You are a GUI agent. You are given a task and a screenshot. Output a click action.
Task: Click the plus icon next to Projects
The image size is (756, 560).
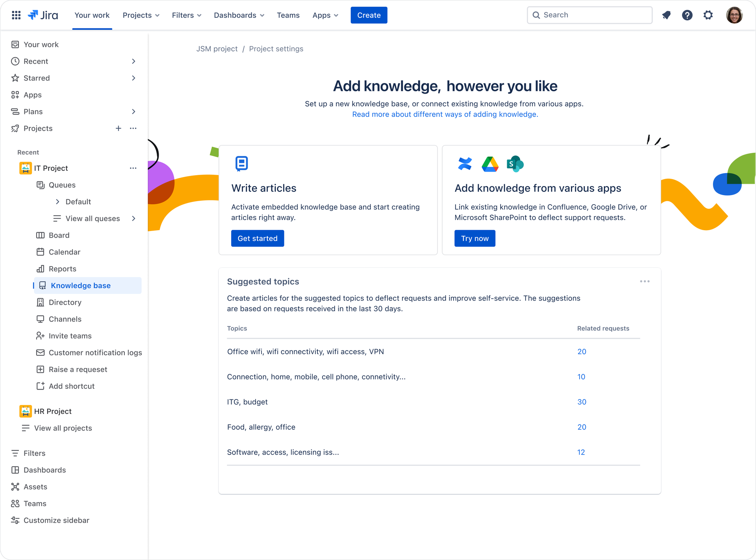118,128
